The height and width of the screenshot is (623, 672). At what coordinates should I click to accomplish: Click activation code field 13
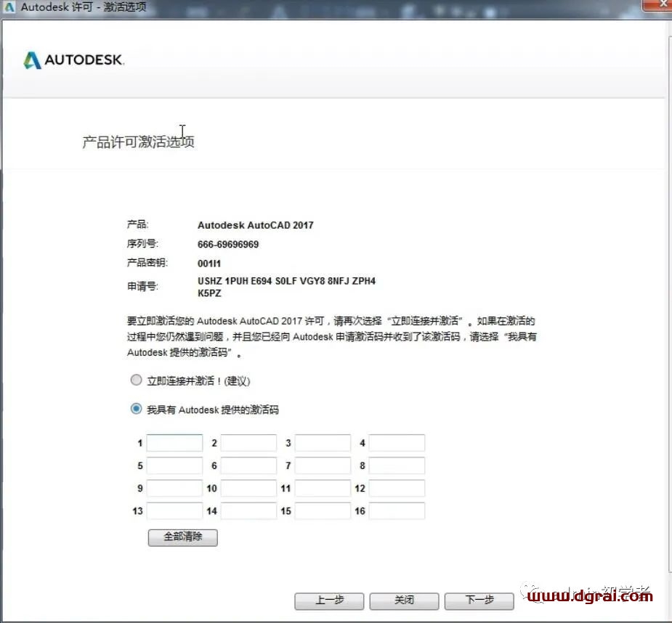[174, 510]
